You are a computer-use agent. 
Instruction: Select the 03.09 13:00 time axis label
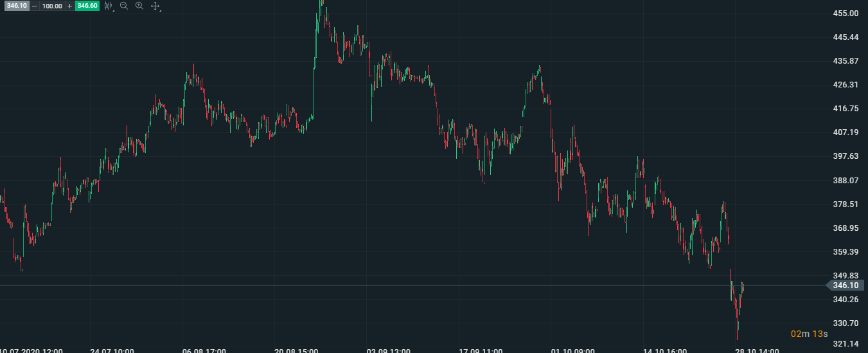[x=389, y=350]
